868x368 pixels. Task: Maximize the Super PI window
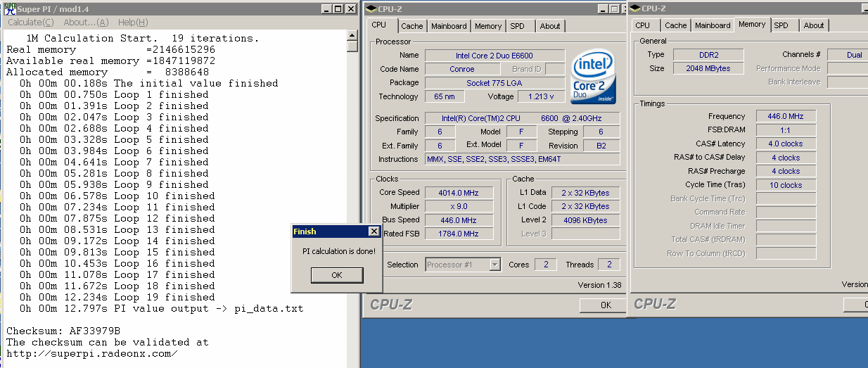338,8
